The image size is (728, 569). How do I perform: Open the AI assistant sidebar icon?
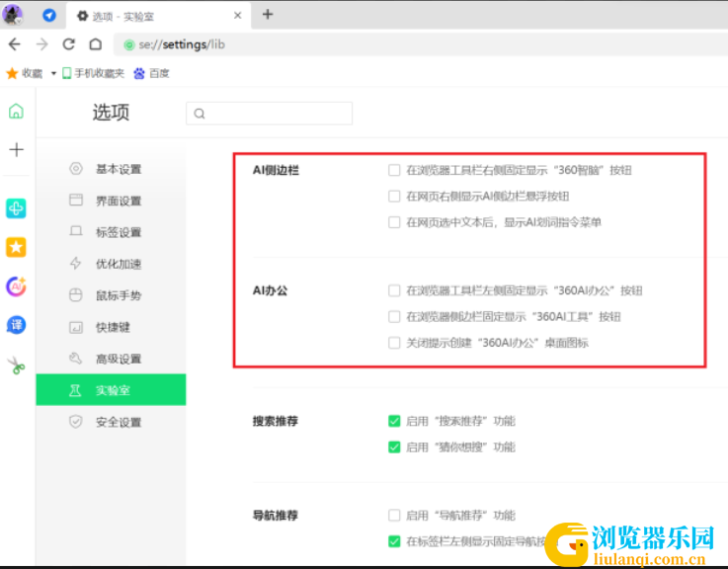click(x=16, y=286)
